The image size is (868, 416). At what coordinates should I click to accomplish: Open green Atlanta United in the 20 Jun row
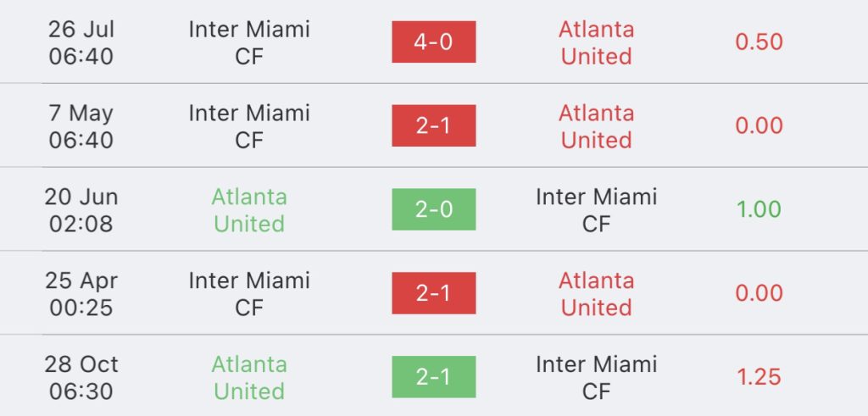(x=249, y=210)
